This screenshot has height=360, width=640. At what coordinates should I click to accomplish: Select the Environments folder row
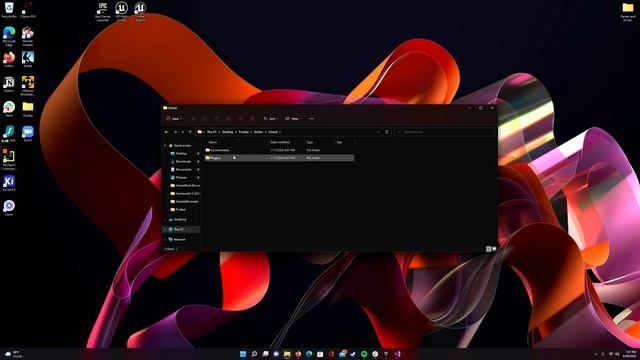point(280,150)
